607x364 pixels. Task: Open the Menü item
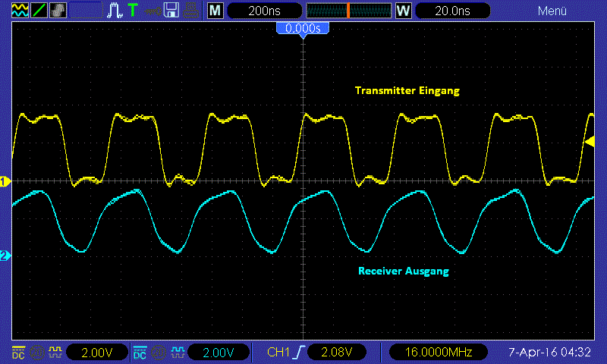pos(552,11)
